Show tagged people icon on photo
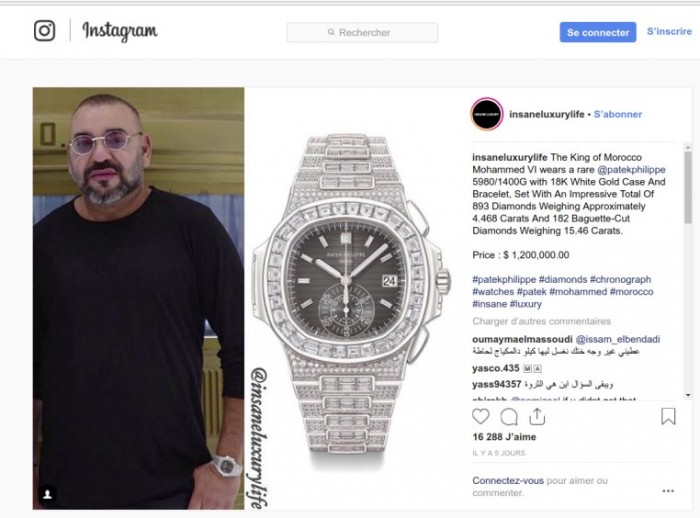Viewport: 700px width, 518px height. pos(47,494)
